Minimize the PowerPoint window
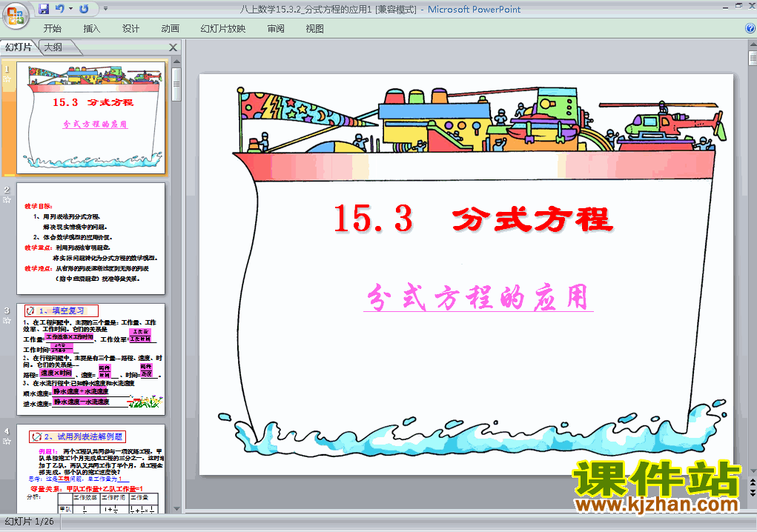 (726, 7)
